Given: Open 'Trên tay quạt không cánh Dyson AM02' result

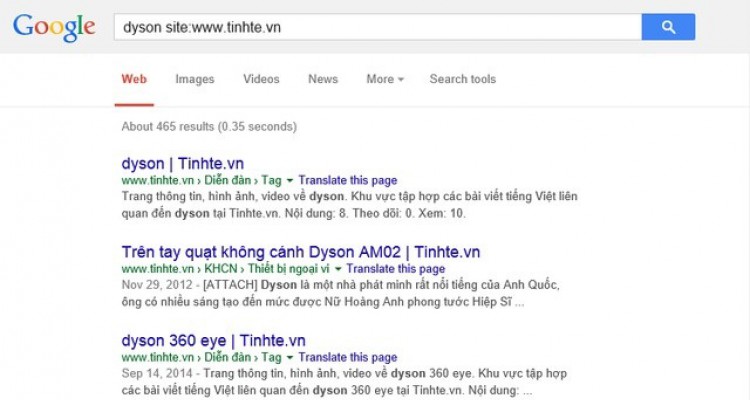Looking at the screenshot, I should [301, 252].
